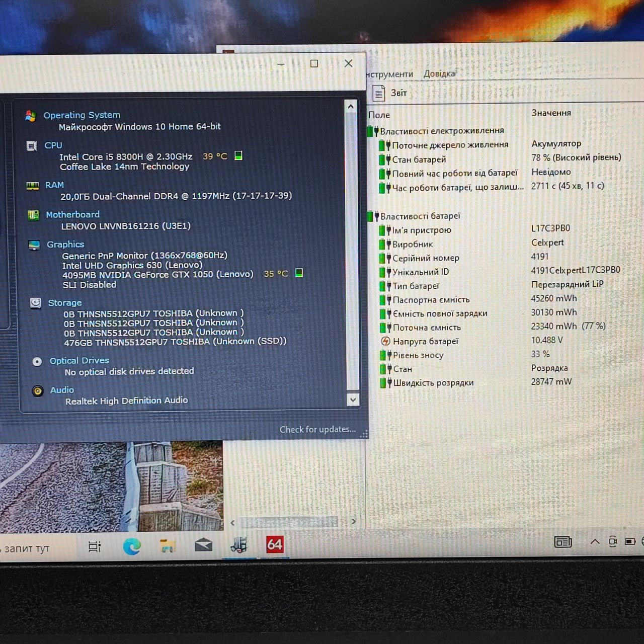Open the Audio section heading
This screenshot has width=644, height=644.
tap(62, 390)
